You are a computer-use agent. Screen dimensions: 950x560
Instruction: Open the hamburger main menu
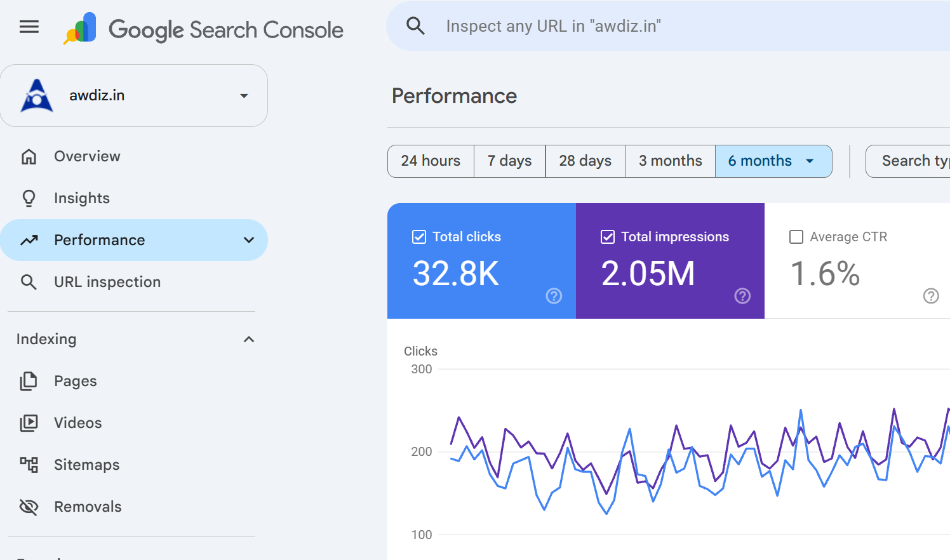29,27
